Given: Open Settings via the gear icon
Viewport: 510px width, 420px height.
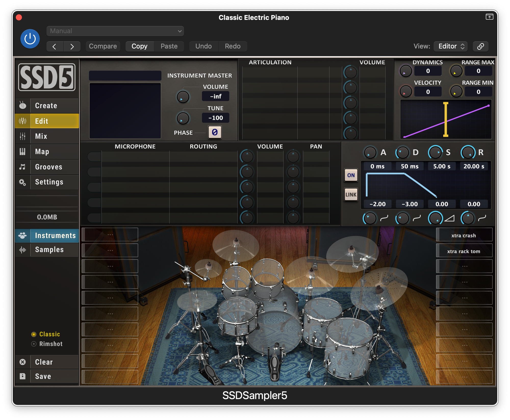Looking at the screenshot, I should 22,182.
